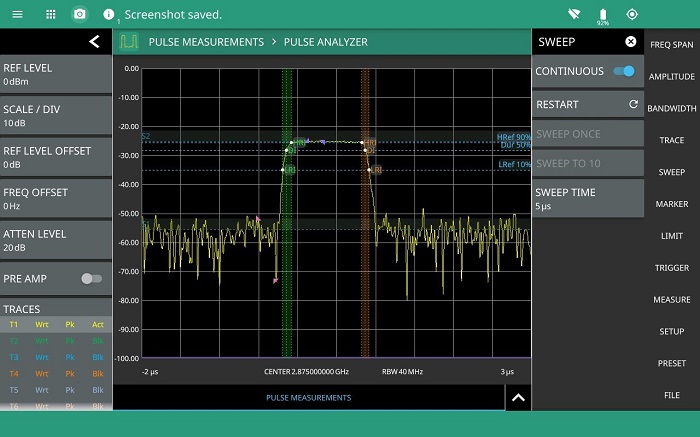Click the pulse waveform mode icon

[129, 42]
